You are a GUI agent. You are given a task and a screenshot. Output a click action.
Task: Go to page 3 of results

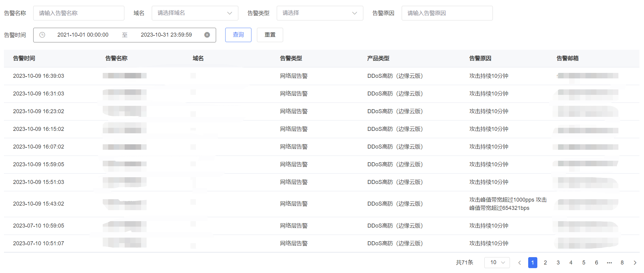coord(558,263)
